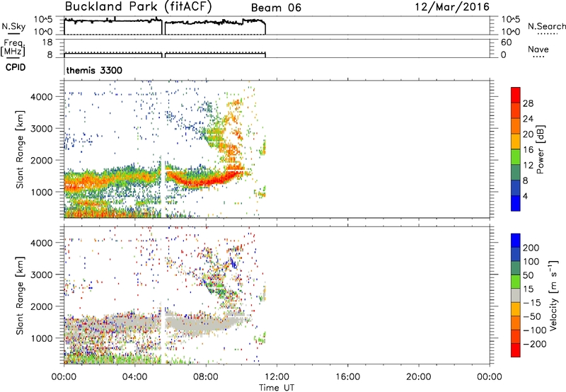Click the '28' value on the Power color bar
This screenshot has height=392, width=566.
coord(528,103)
